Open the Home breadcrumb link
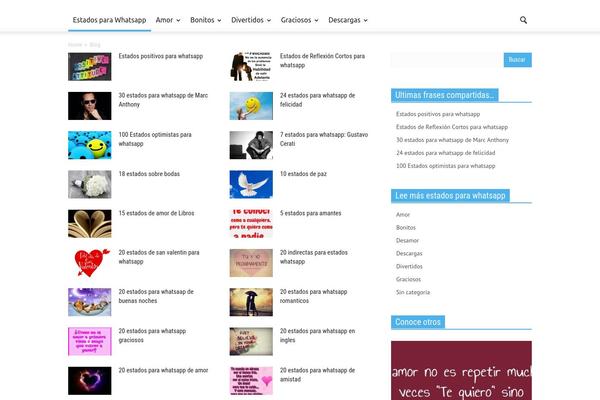600x400 pixels. tap(75, 45)
